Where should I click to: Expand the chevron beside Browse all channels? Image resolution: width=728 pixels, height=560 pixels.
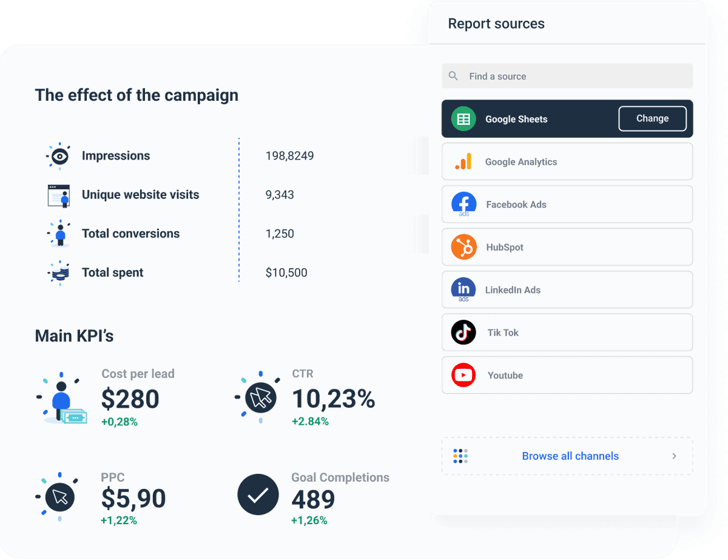[674, 456]
